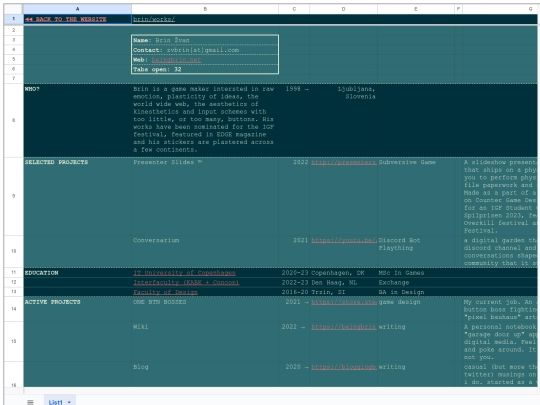Screen dimensions: 540x405
Task: Select the 'Den Haag, NL' cell
Action: tap(343, 282)
